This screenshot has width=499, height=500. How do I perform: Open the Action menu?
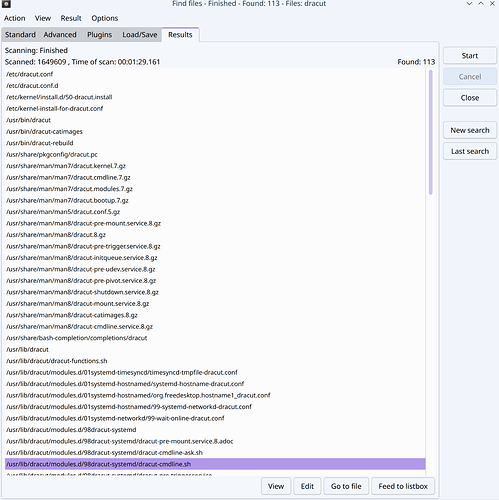coord(15,18)
